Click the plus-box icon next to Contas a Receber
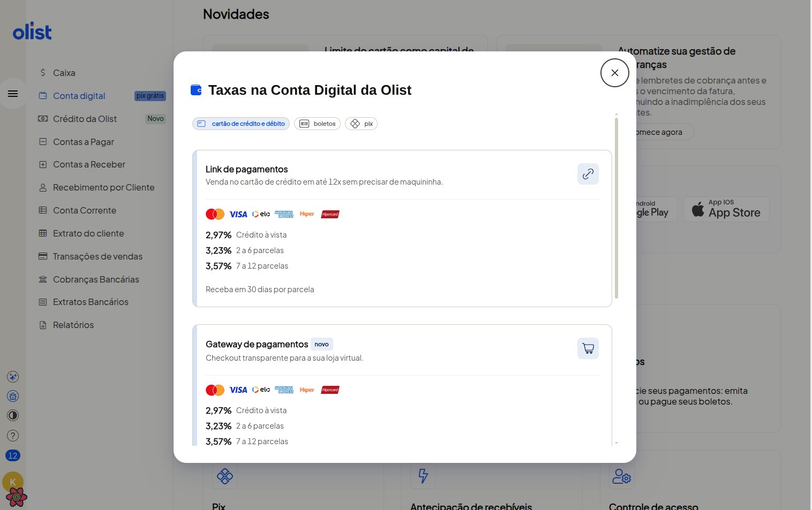The image size is (812, 510). (x=43, y=164)
